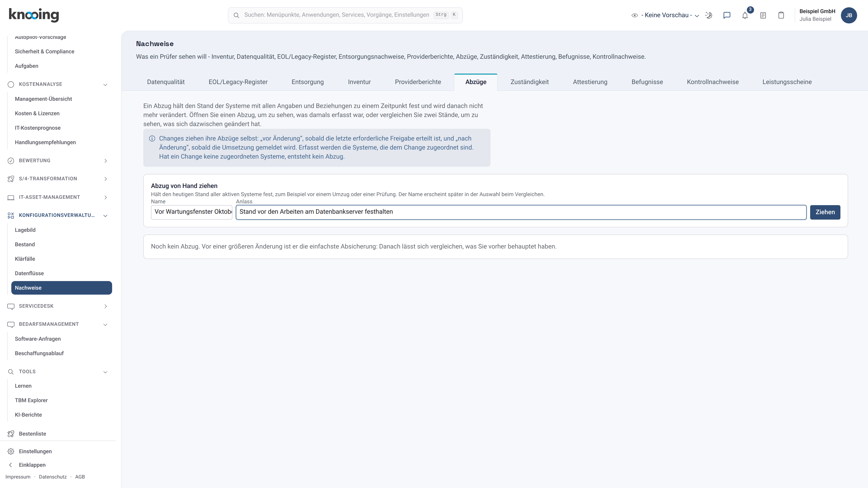Open the Datenschutz link
The height and width of the screenshot is (488, 868).
click(53, 477)
